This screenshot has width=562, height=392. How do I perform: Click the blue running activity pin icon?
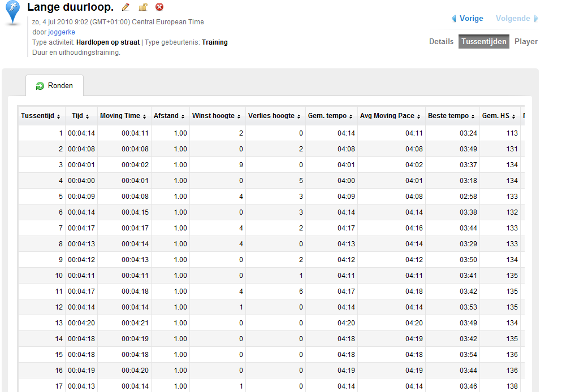click(13, 13)
